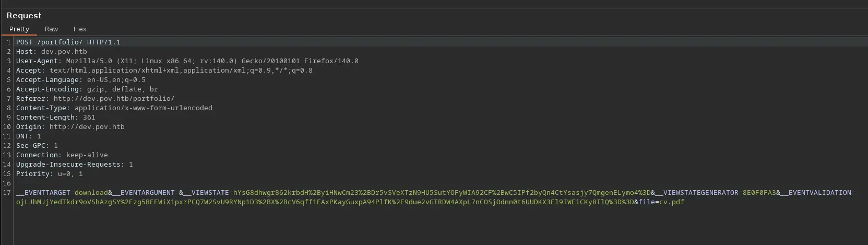Click the Priority header line

(49, 174)
